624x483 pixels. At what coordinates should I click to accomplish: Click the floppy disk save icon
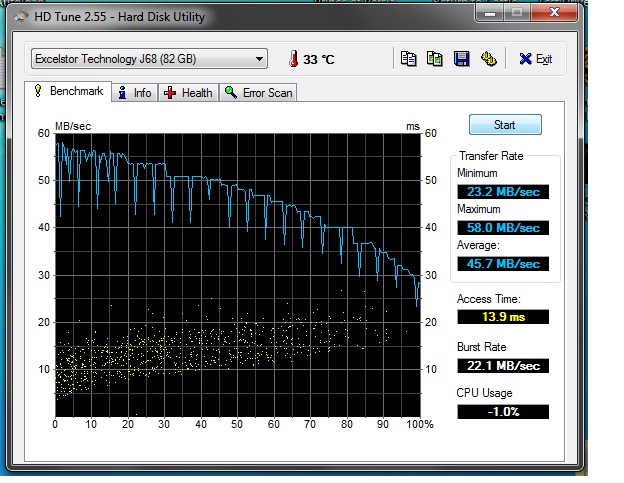pyautogui.click(x=462, y=59)
